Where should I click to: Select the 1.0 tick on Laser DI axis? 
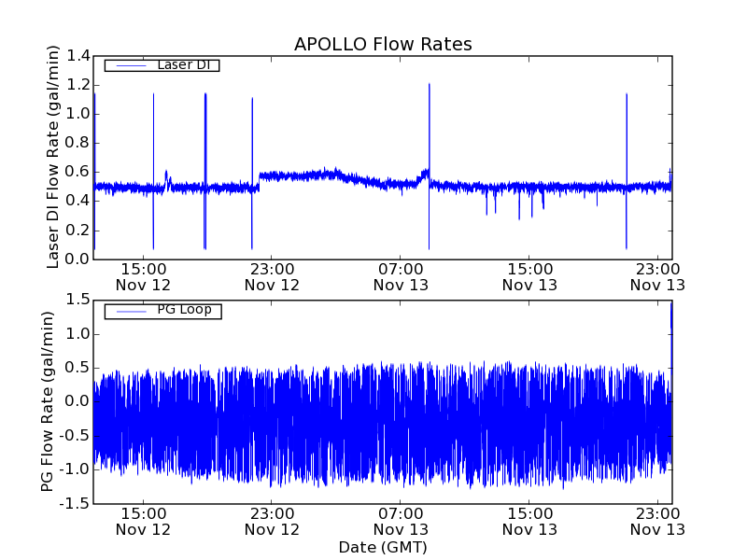(78, 114)
